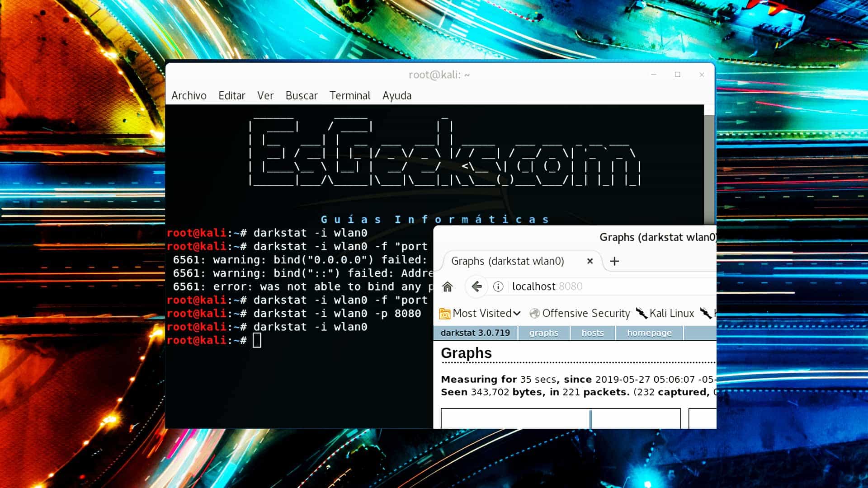Expand the Most Visited dropdown chevron

[x=518, y=314]
